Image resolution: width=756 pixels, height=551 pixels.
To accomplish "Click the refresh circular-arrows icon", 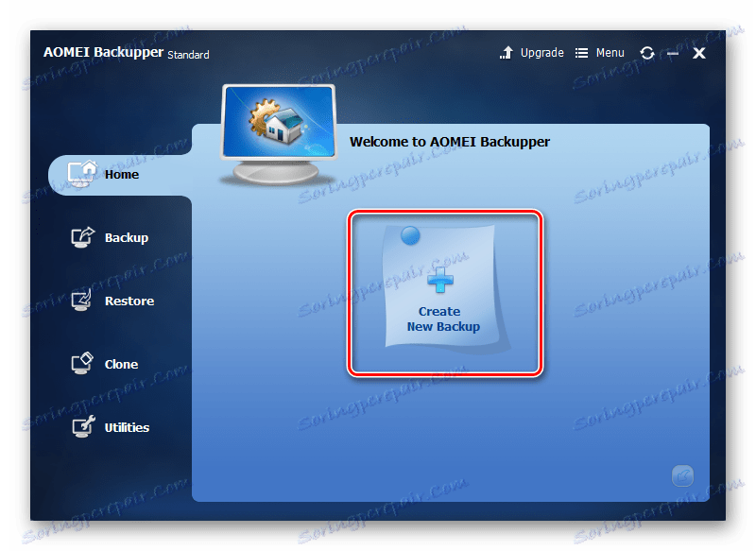I will [647, 53].
